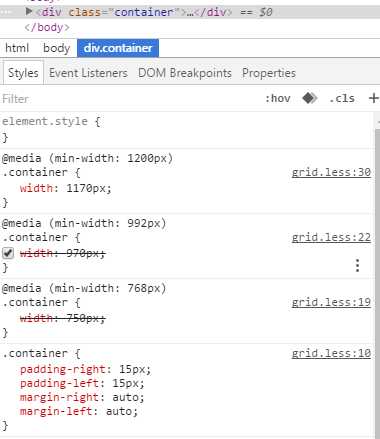
Task: Click the element.style rule selector
Action: [x=45, y=121]
